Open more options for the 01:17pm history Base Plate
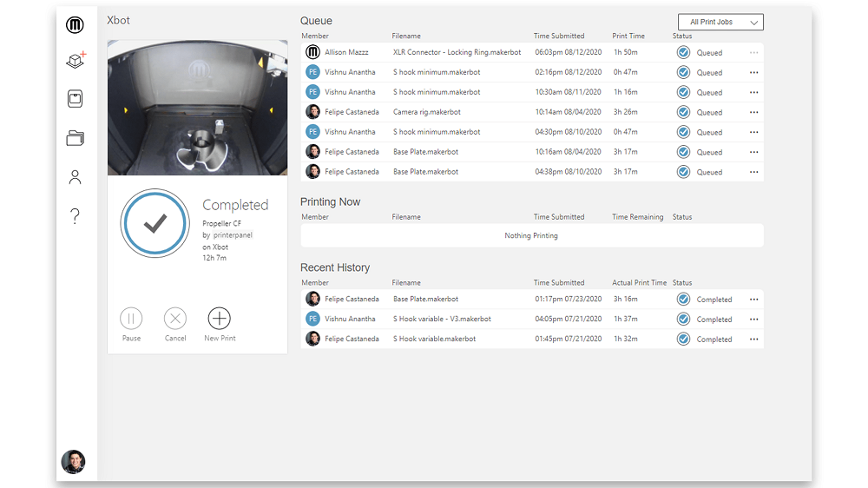The height and width of the screenshot is (488, 868). coord(754,300)
